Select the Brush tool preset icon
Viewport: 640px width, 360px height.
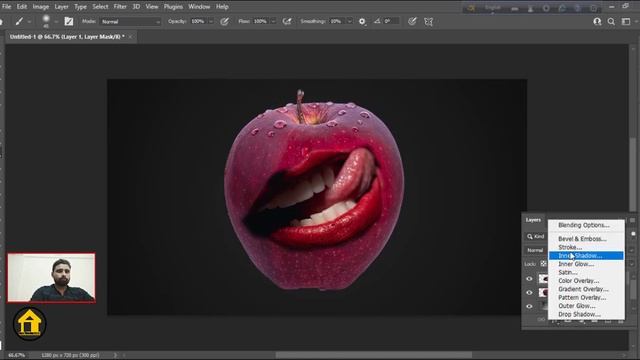(19, 21)
